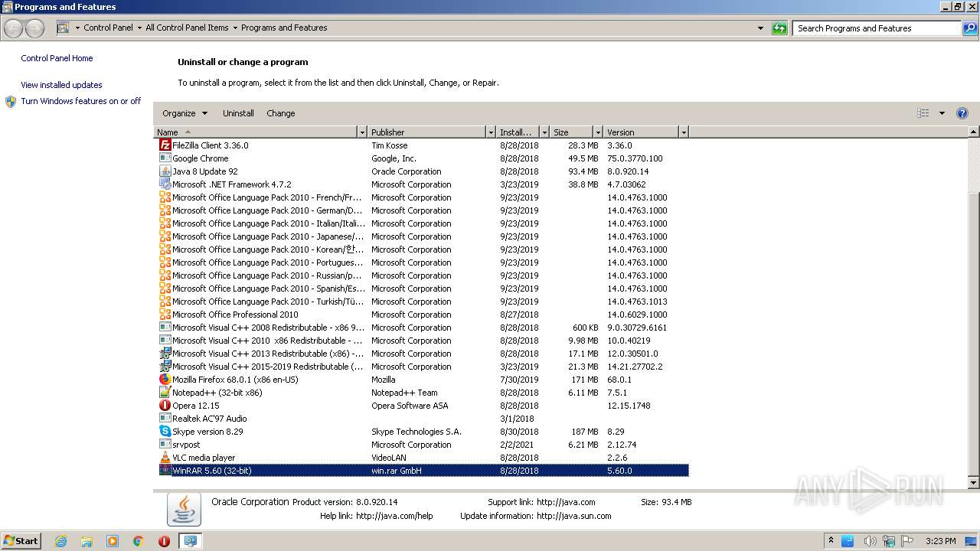This screenshot has height=551, width=980.
Task: Open Chrome from the taskbar
Action: point(139,541)
